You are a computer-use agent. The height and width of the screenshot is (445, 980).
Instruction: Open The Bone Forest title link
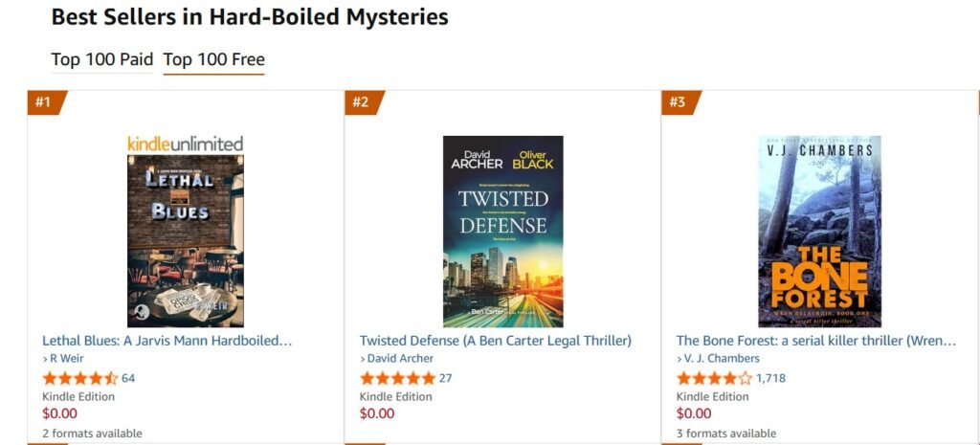[x=816, y=341]
